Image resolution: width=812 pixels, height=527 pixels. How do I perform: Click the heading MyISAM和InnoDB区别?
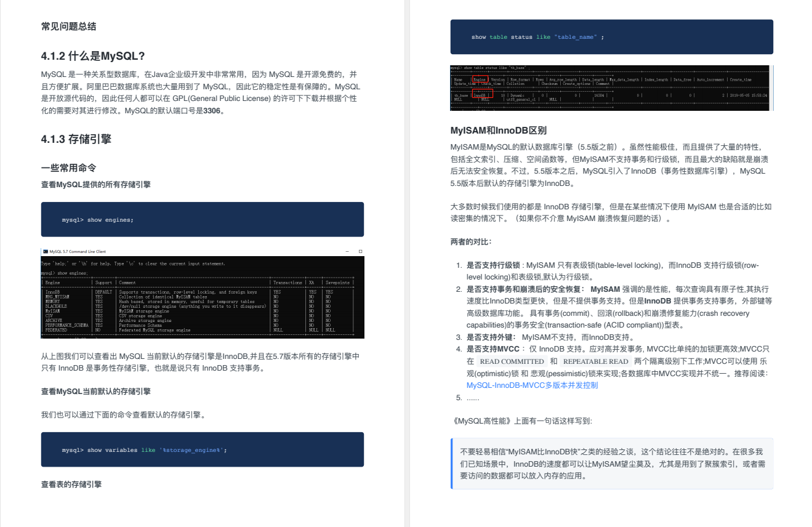click(499, 131)
